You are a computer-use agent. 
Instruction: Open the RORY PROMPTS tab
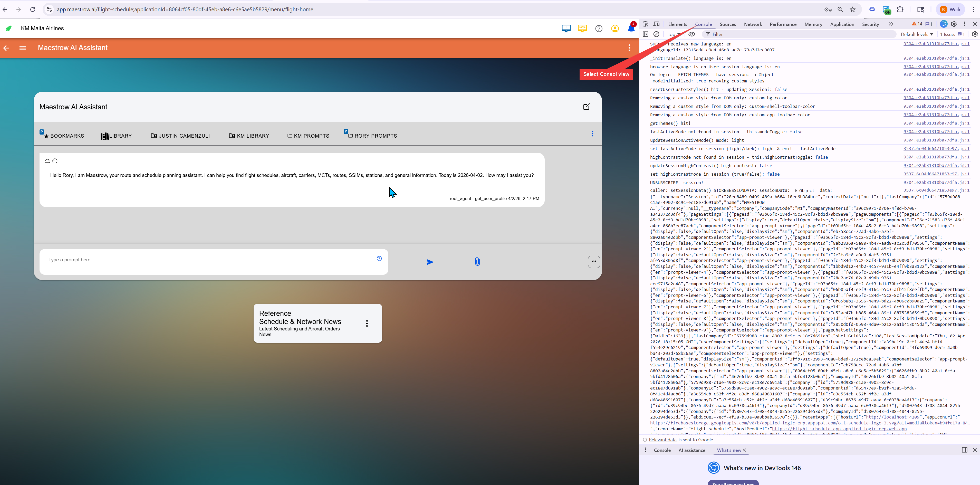[372, 135]
